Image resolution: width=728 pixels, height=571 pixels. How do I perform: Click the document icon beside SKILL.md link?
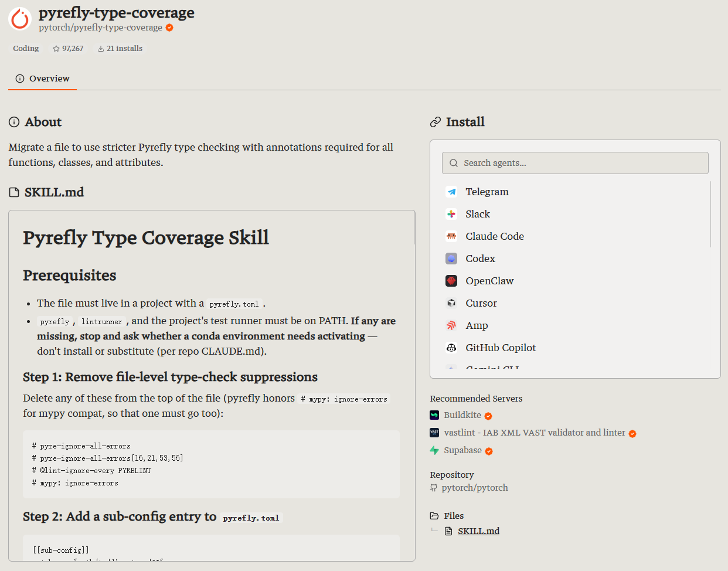pos(448,531)
